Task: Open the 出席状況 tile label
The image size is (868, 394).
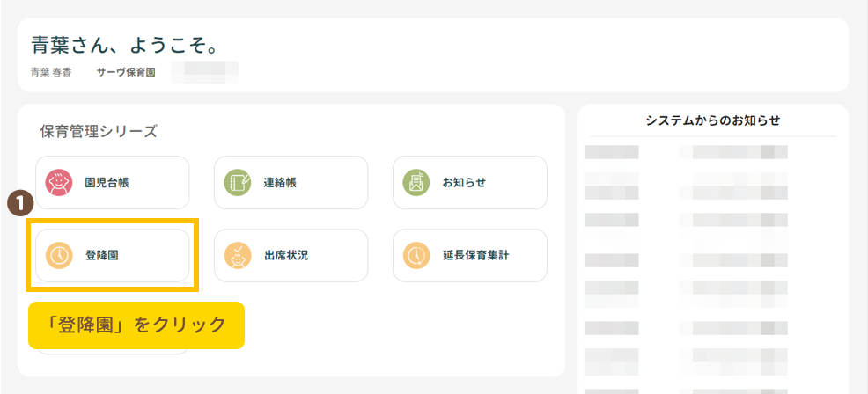Action: coord(285,256)
